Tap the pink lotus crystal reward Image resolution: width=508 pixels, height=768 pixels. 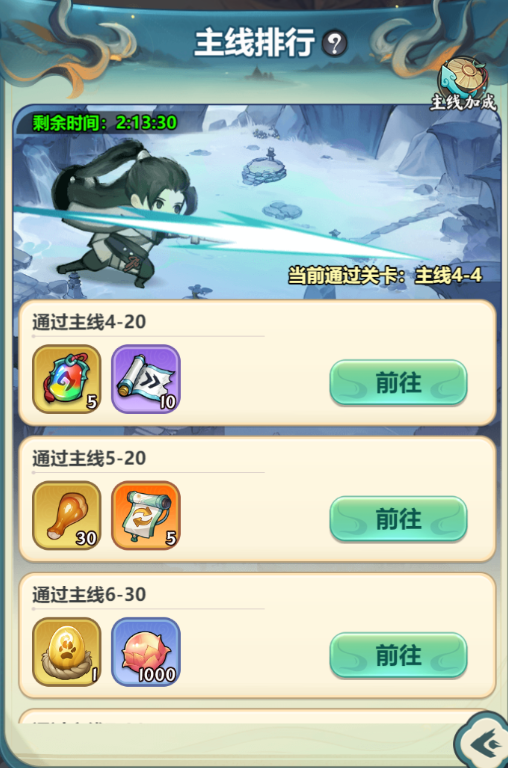coord(146,651)
